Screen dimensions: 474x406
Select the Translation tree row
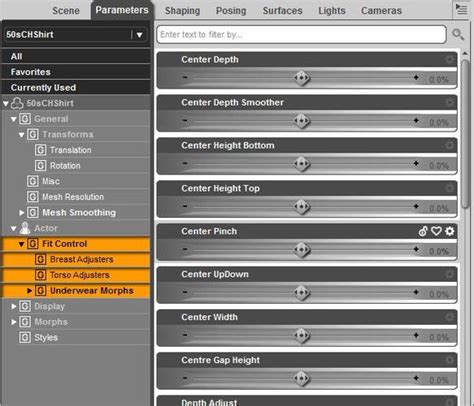point(76,150)
